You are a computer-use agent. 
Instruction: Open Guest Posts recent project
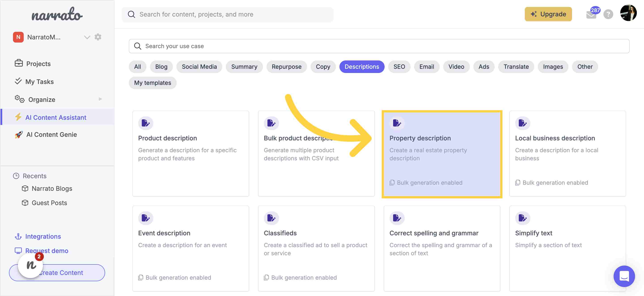(x=49, y=203)
